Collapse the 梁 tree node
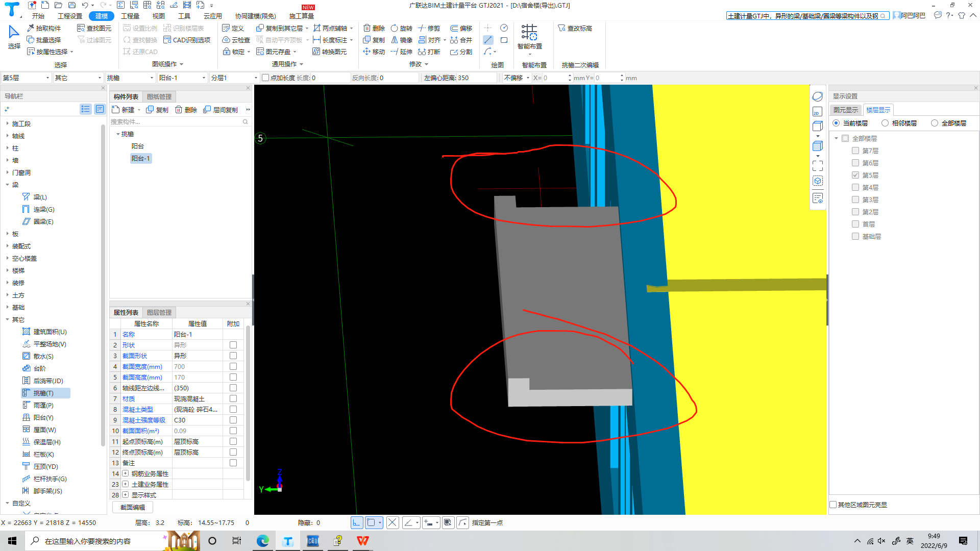This screenshot has height=551, width=980. point(8,185)
